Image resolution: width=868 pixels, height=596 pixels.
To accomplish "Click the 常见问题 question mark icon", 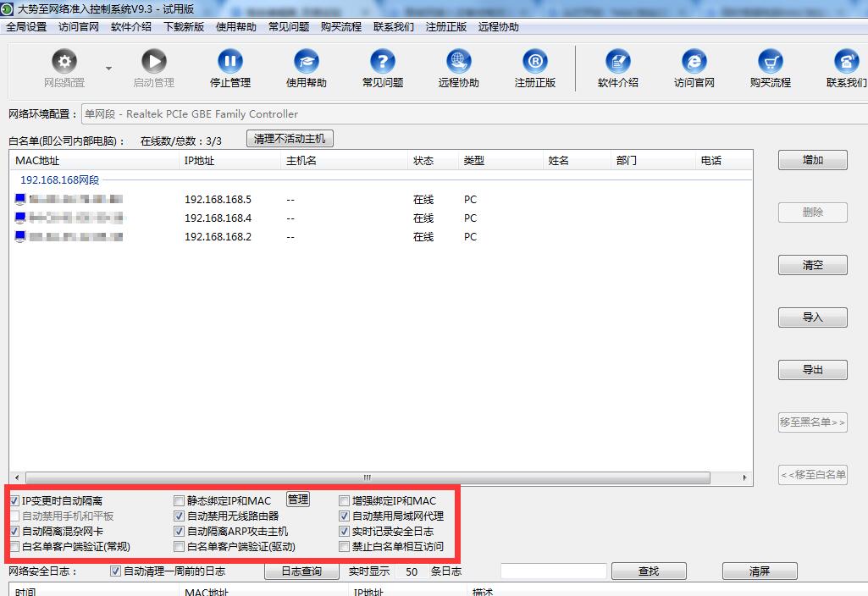I will tap(383, 62).
